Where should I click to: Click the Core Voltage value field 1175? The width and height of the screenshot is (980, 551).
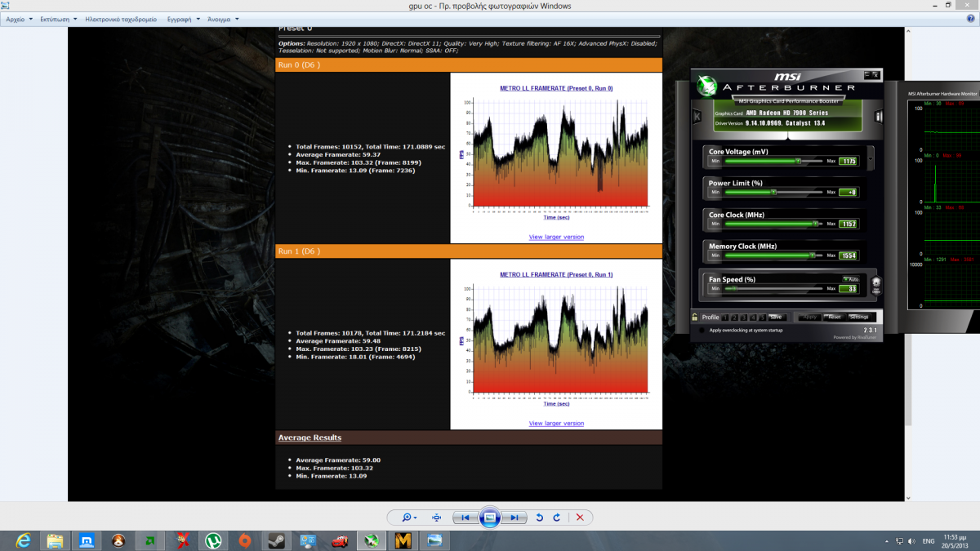point(849,162)
